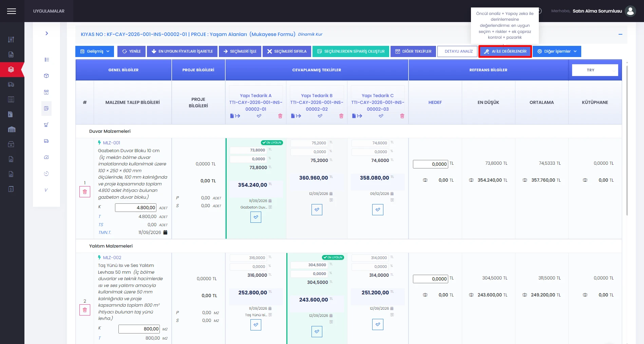Click SEÇİLENLERDEN SİPARİŞ OLUŞTUR
The height and width of the screenshot is (344, 644).
click(351, 51)
